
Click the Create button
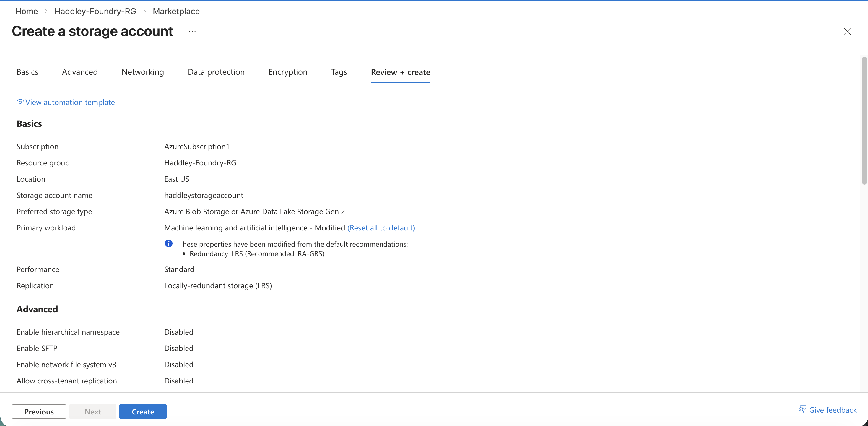(x=143, y=411)
